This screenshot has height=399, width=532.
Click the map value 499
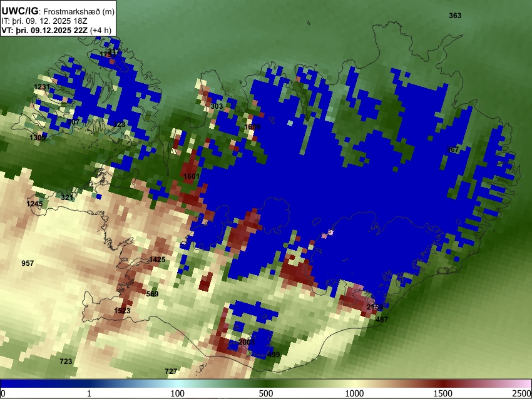[274, 355]
